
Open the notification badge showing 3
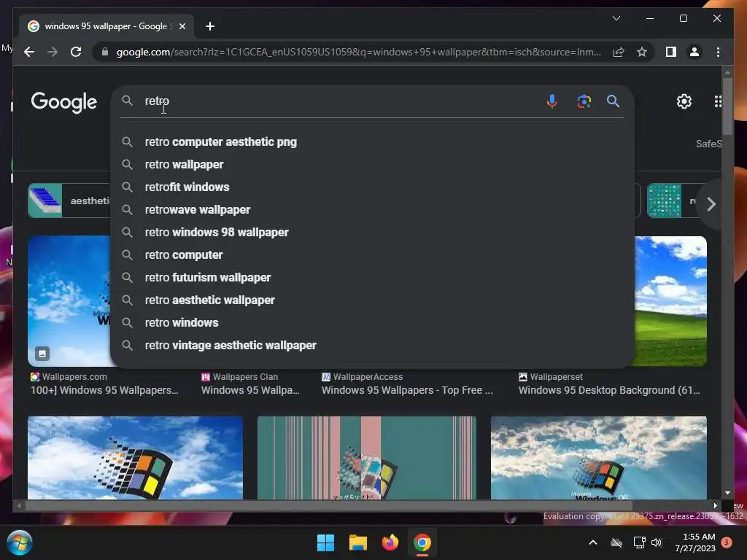pos(727,542)
